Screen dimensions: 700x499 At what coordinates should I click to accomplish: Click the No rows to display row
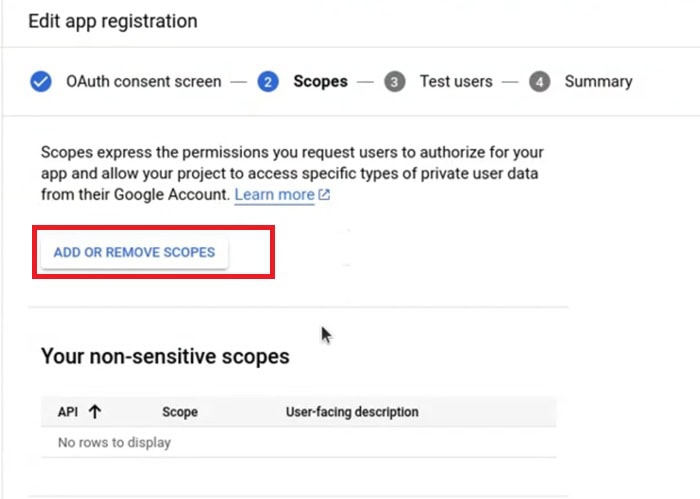[x=299, y=442]
